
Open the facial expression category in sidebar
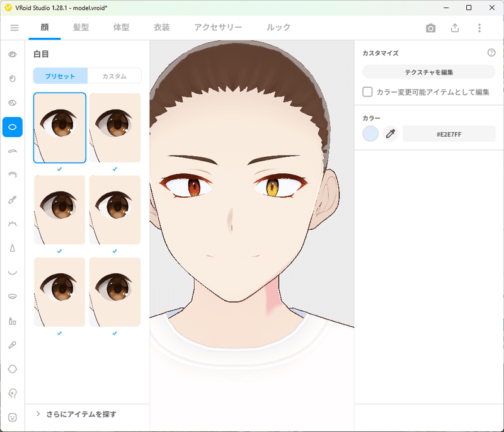[x=13, y=418]
